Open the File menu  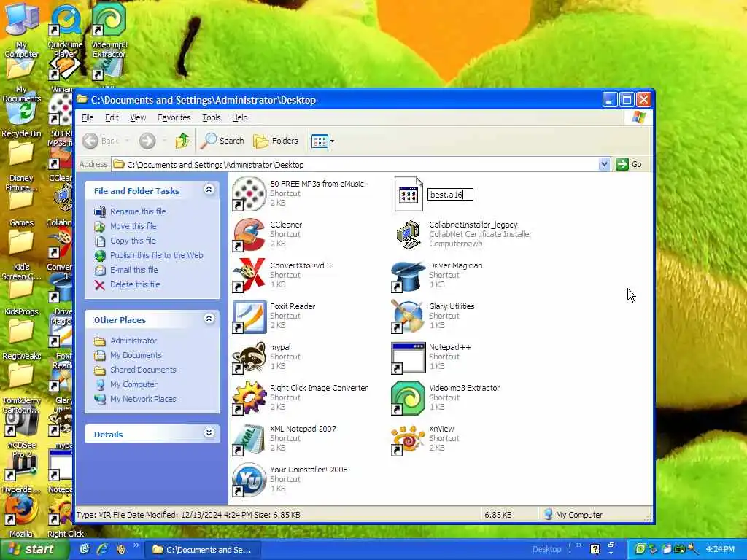pyautogui.click(x=88, y=117)
